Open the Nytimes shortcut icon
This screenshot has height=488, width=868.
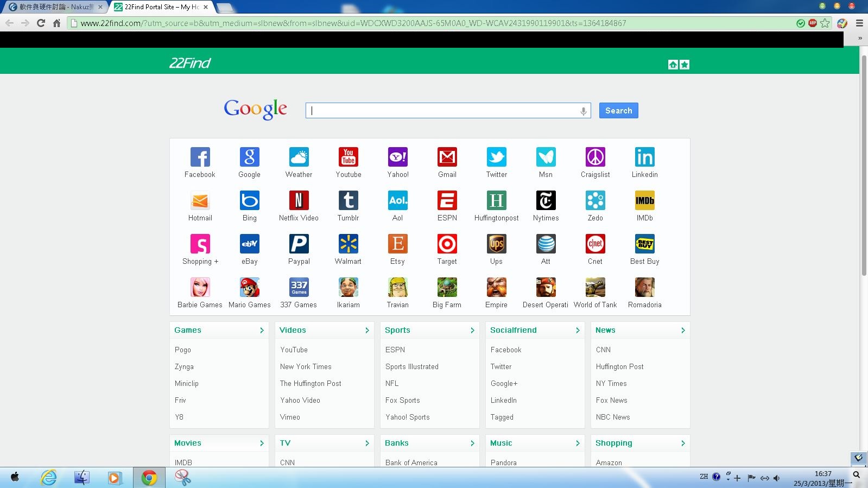click(x=546, y=201)
